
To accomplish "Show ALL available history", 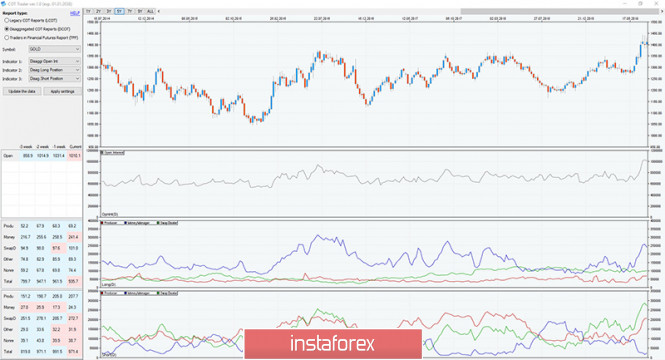I will click(x=151, y=11).
